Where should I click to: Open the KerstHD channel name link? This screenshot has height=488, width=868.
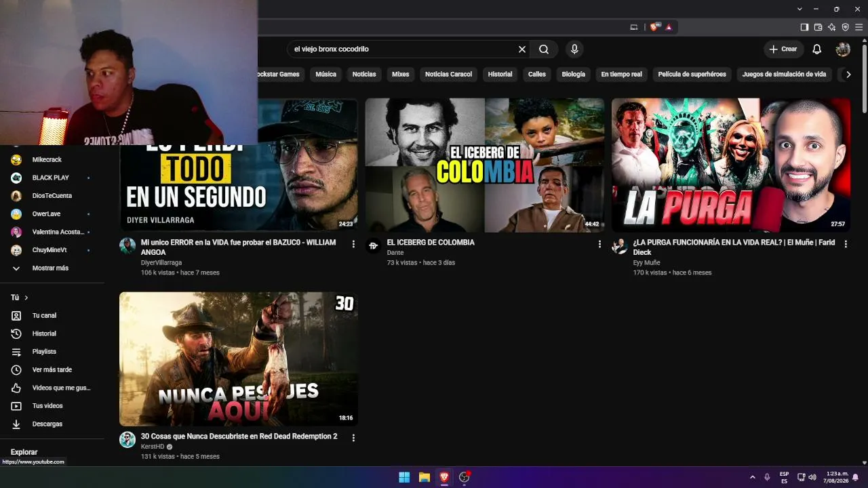coord(153,447)
